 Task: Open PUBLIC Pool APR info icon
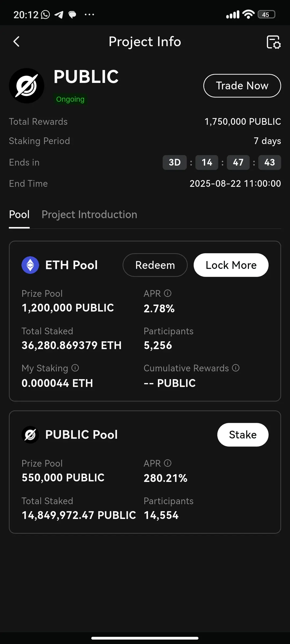[x=168, y=463]
